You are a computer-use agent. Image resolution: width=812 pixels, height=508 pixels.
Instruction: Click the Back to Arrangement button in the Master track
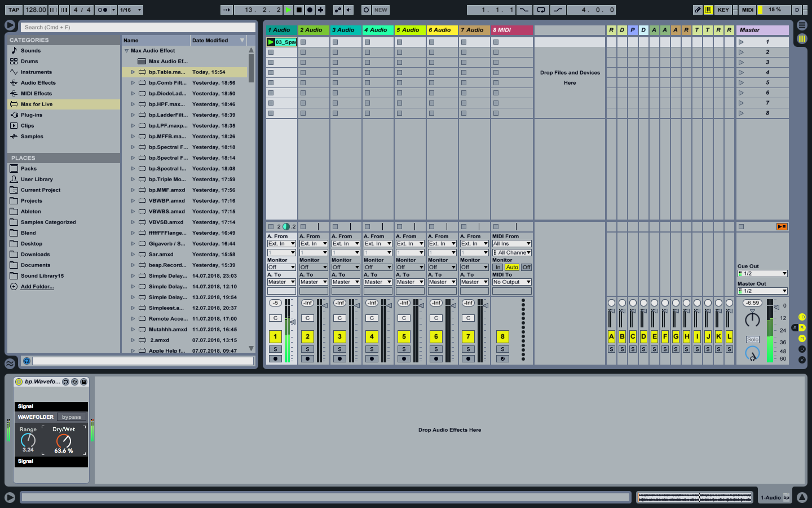pyautogui.click(x=782, y=226)
